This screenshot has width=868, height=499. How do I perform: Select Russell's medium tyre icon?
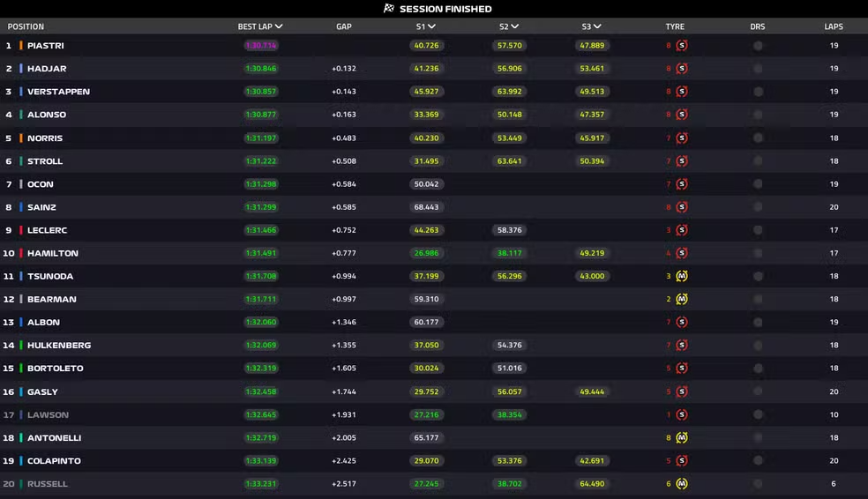[681, 484]
